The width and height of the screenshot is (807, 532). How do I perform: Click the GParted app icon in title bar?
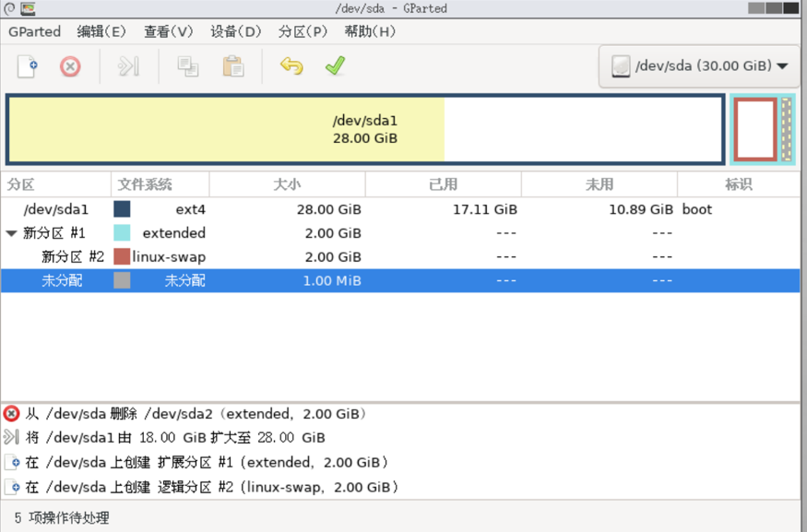pyautogui.click(x=28, y=8)
